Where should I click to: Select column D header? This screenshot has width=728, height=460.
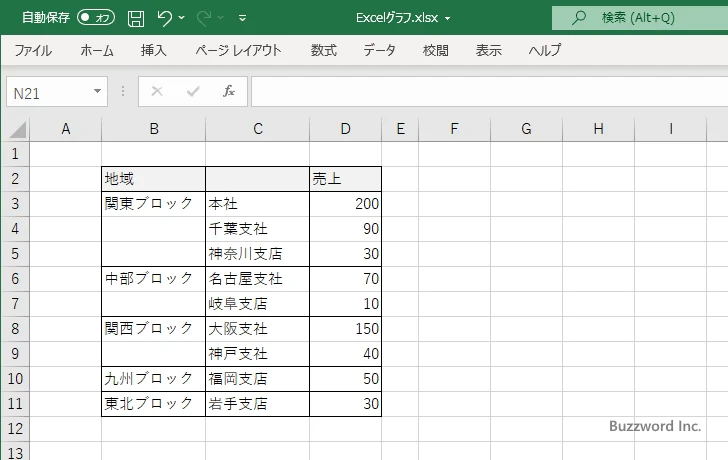click(x=345, y=129)
